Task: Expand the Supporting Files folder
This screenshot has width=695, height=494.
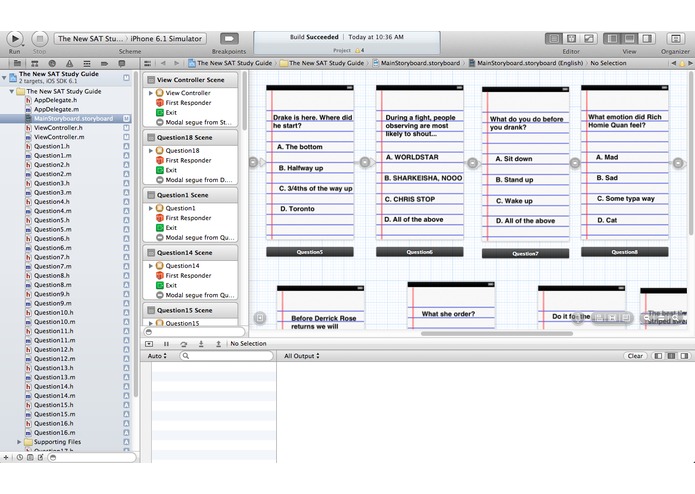Action: pos(19,442)
